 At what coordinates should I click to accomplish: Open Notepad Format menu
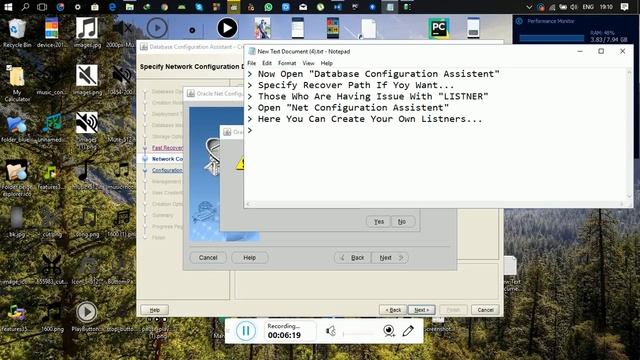287,63
